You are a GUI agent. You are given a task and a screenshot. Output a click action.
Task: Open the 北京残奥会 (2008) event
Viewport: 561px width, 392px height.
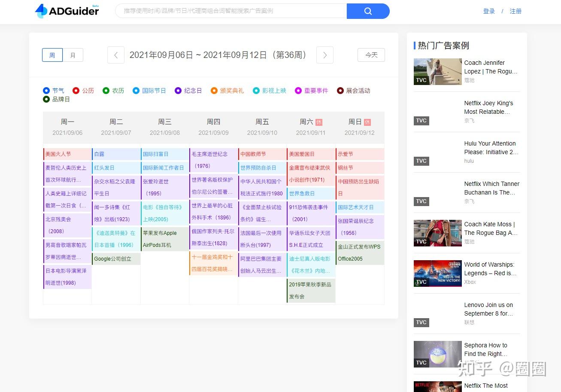coord(67,225)
